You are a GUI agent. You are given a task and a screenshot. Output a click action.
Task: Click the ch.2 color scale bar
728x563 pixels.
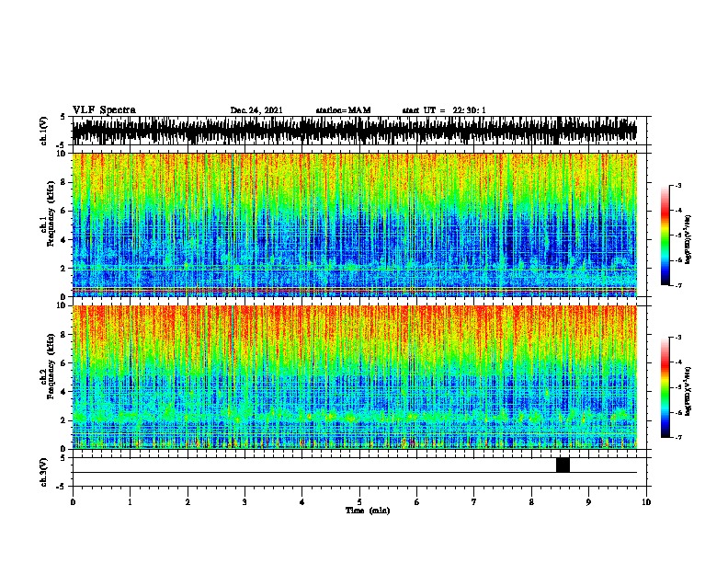point(665,387)
